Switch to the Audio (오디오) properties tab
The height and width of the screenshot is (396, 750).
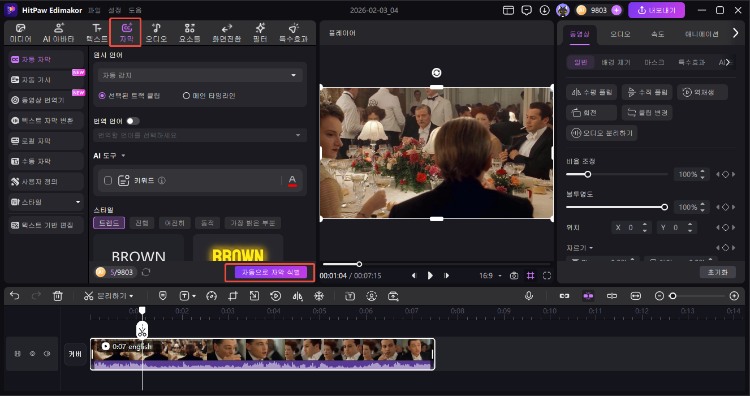click(620, 34)
